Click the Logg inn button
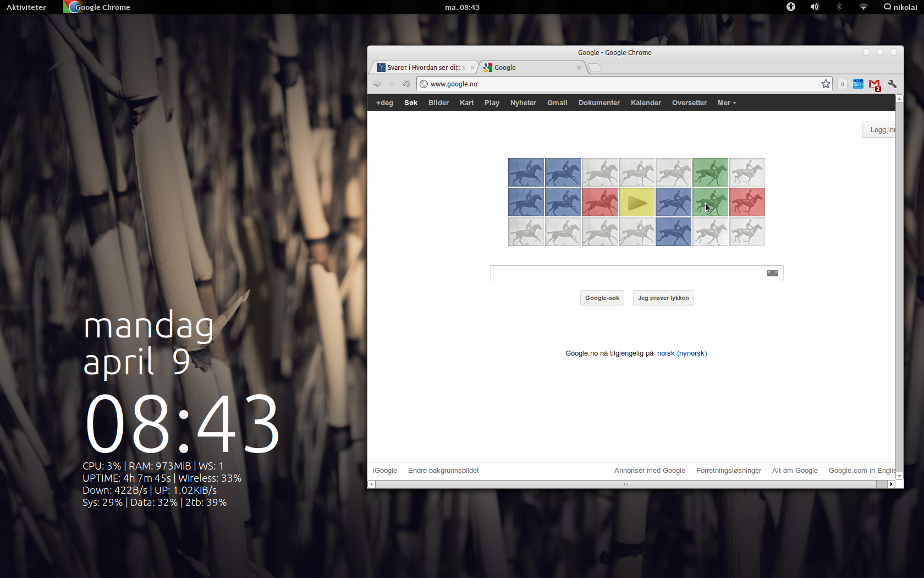The height and width of the screenshot is (578, 924). pos(879,130)
